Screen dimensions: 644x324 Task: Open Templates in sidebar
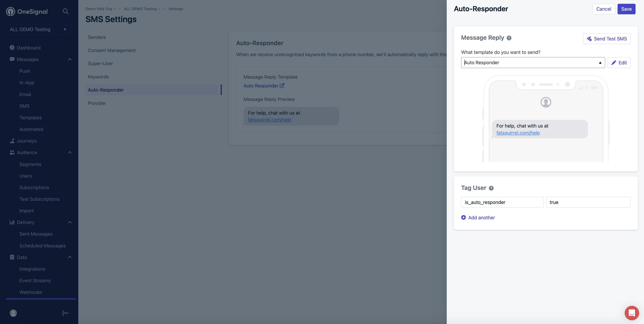tap(31, 117)
